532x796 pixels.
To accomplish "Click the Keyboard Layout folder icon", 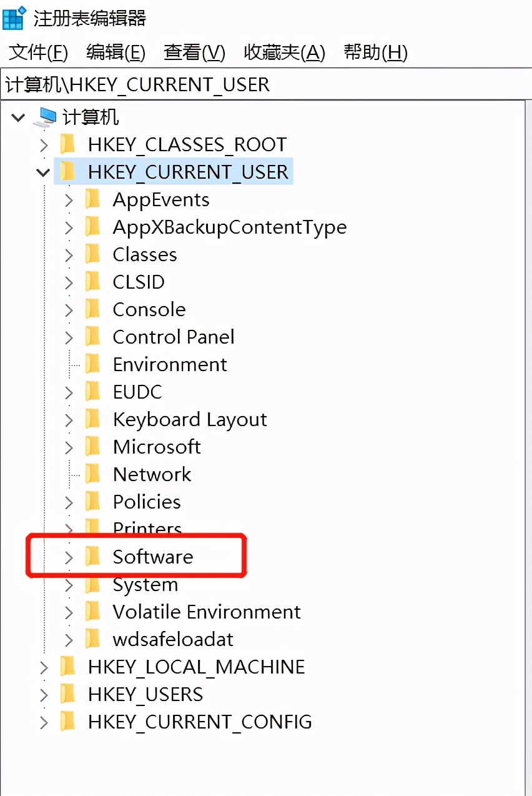I will (x=92, y=419).
